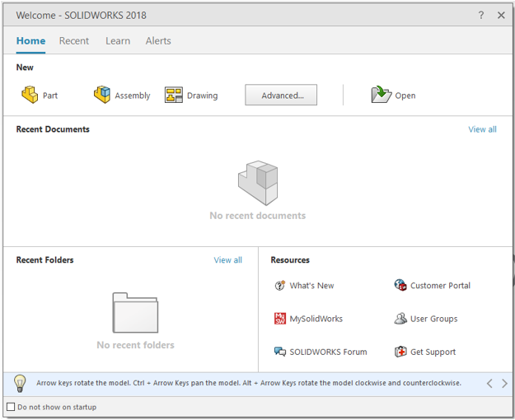
Task: View all Recent Documents
Action: click(483, 129)
